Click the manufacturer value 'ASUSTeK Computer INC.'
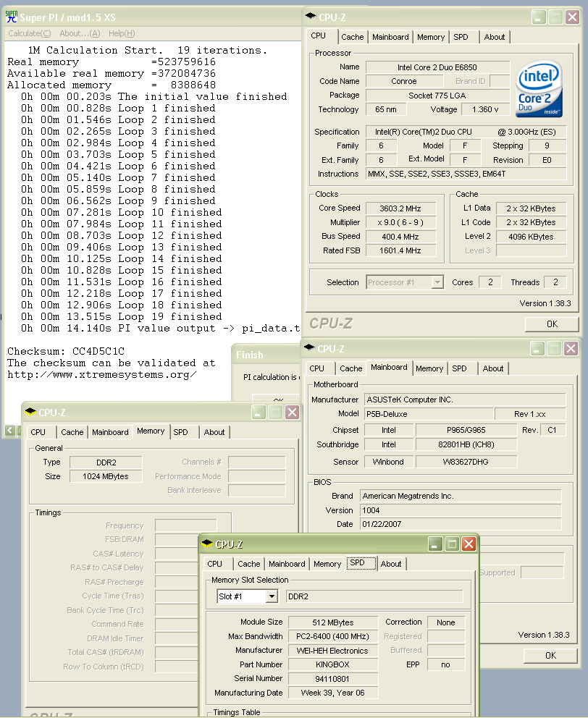This screenshot has height=718, width=588. pyautogui.click(x=465, y=400)
